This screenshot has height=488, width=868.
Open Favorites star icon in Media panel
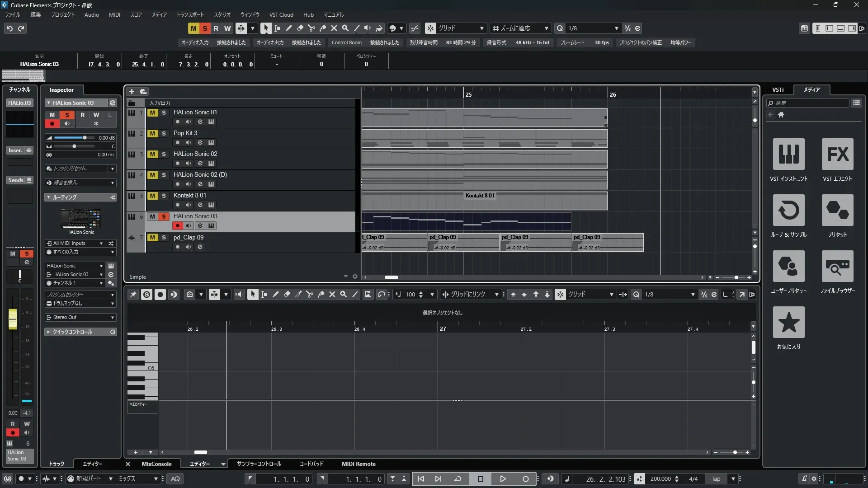(788, 322)
